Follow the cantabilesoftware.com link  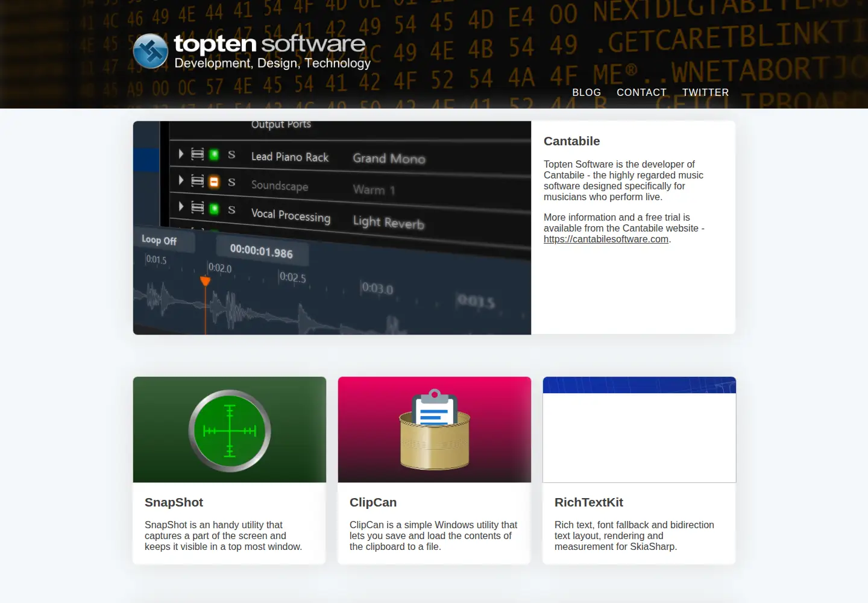tap(606, 239)
